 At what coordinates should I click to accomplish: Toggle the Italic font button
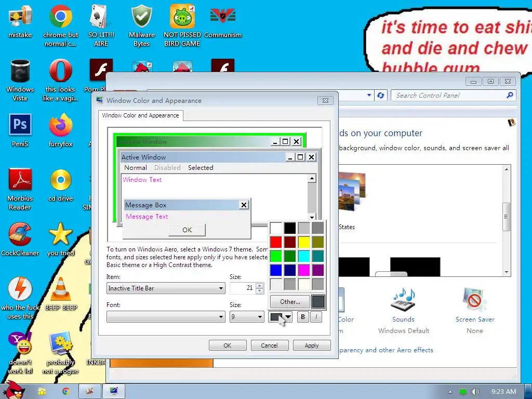pos(316,317)
